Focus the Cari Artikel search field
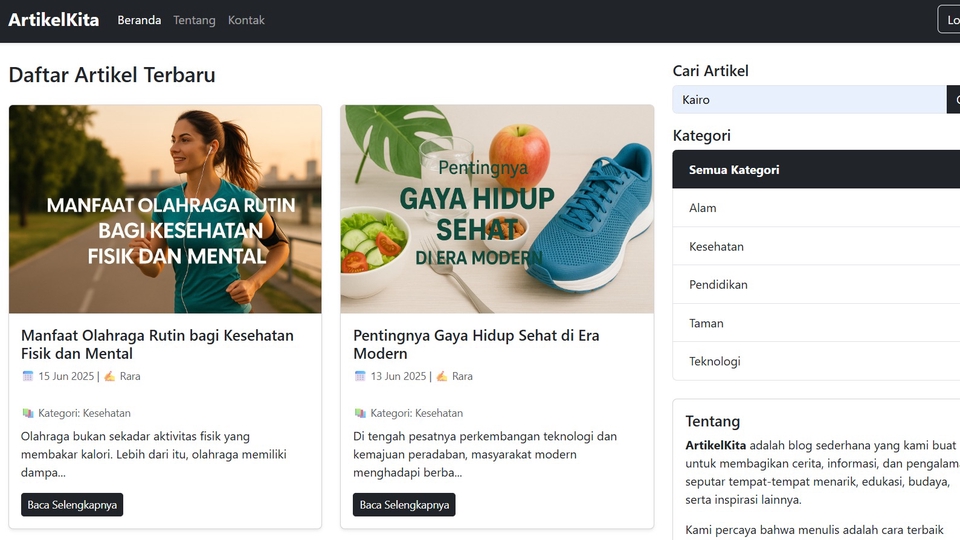The height and width of the screenshot is (540, 960). (808, 100)
